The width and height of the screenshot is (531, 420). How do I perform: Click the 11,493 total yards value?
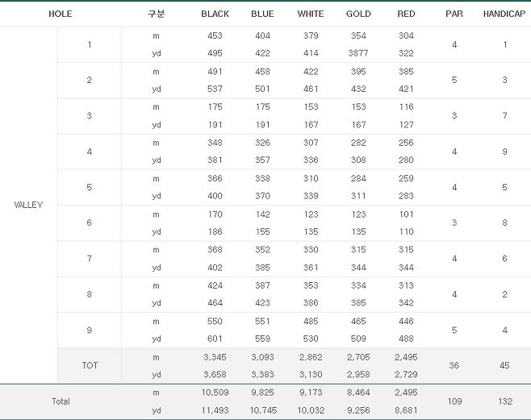[x=215, y=410]
